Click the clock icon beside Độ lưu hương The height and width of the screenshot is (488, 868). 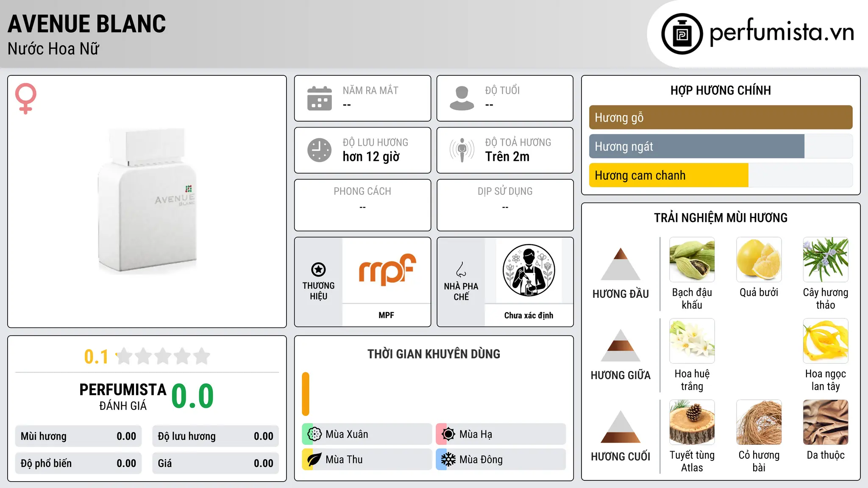pos(320,150)
